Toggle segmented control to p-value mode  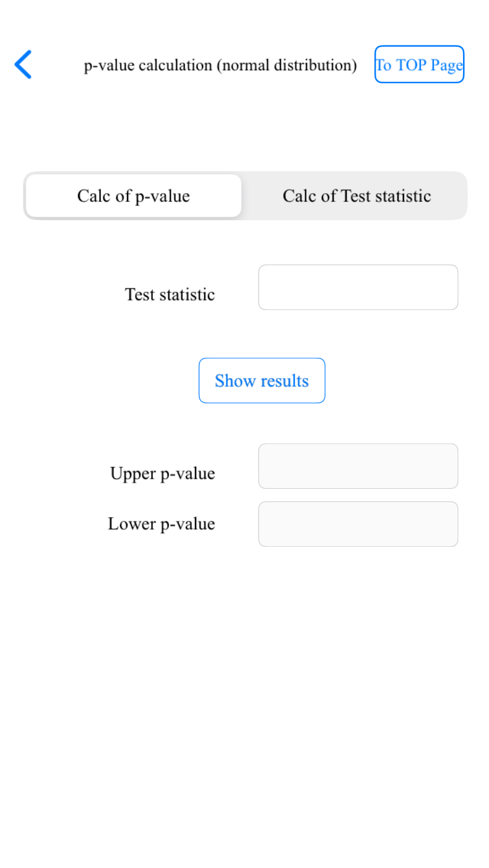(x=133, y=195)
